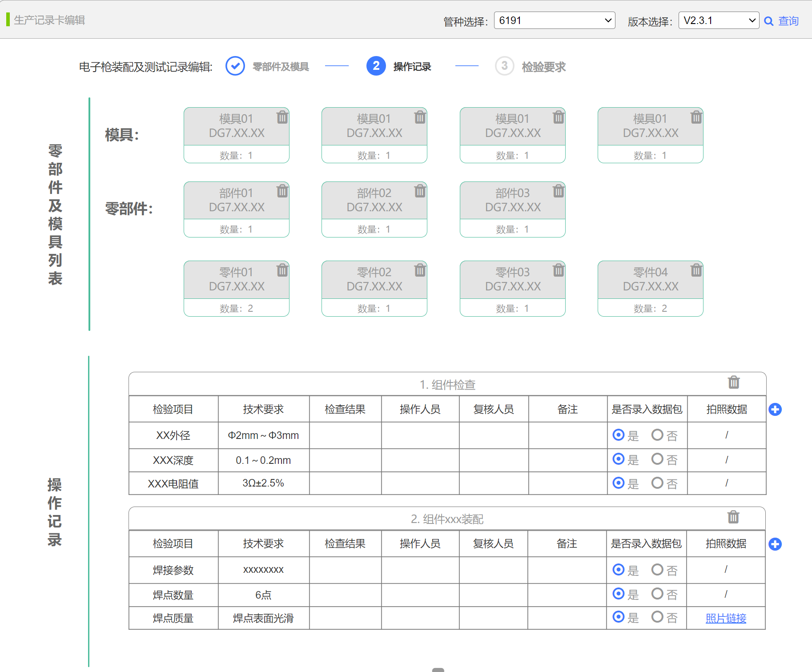Open the 管种选择 dropdown showing 6191
Viewport: 812px width, 672px height.
coord(554,20)
